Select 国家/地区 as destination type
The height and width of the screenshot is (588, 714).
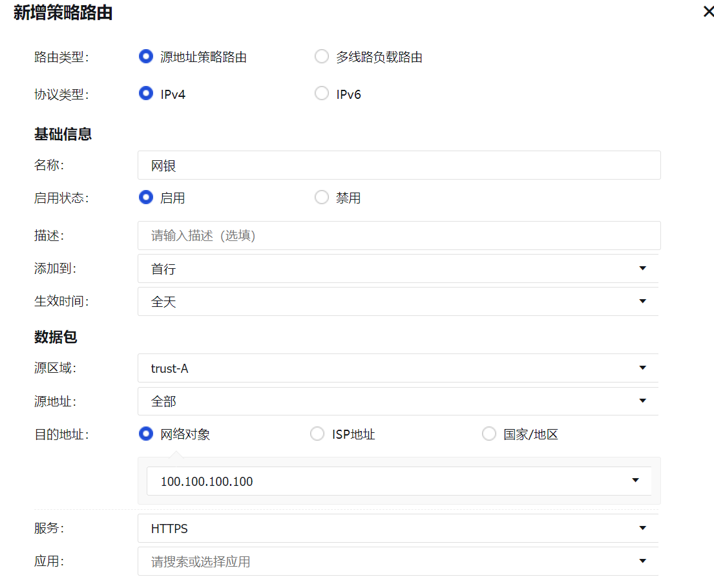pos(489,434)
